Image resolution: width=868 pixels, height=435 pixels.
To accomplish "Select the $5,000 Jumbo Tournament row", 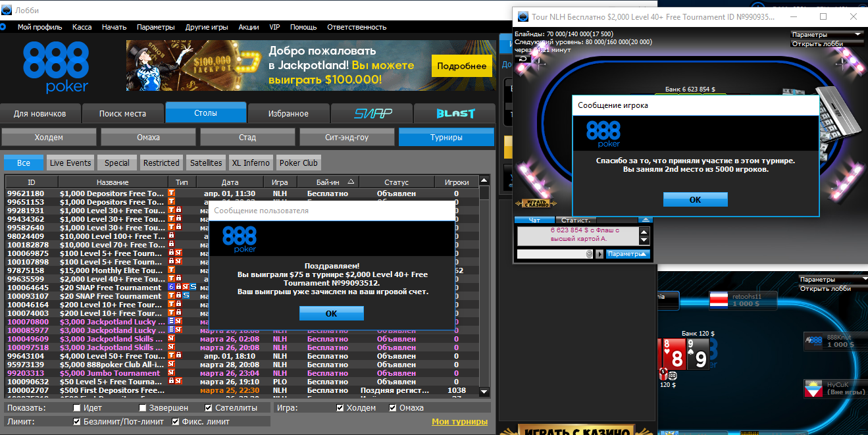I will tap(243, 373).
